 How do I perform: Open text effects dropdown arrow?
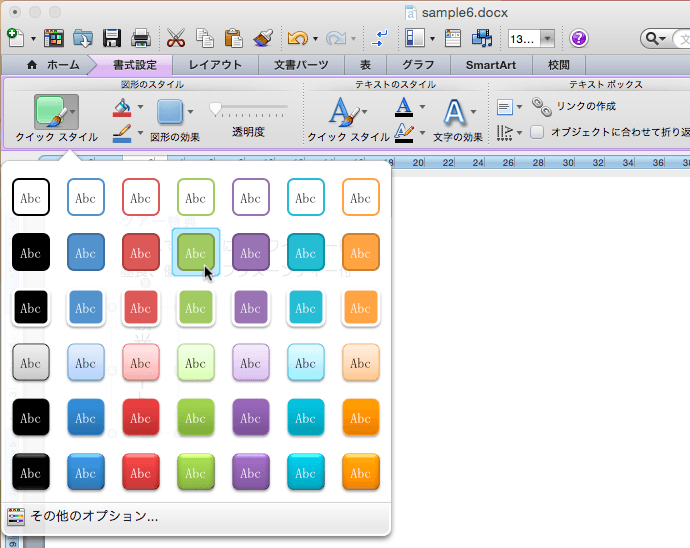(x=473, y=112)
